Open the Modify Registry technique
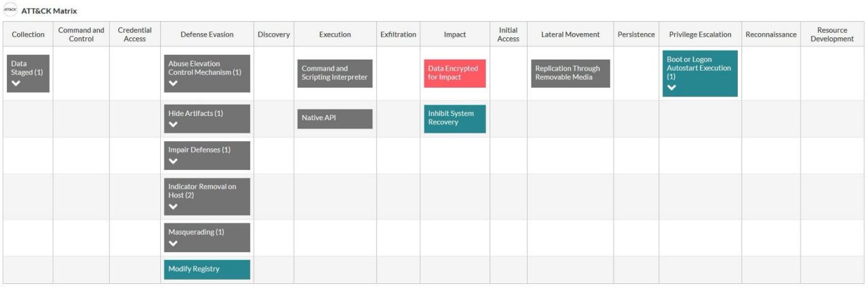The height and width of the screenshot is (288, 868). (x=207, y=269)
